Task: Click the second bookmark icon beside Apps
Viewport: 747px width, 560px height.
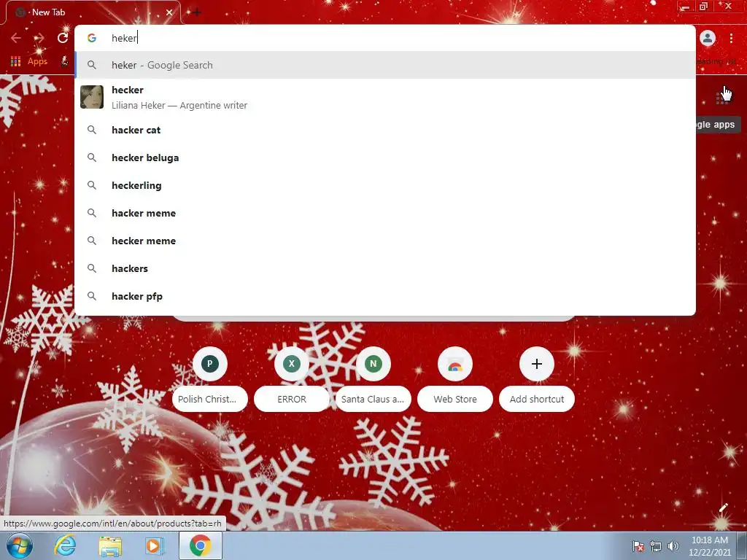Action: click(x=64, y=61)
